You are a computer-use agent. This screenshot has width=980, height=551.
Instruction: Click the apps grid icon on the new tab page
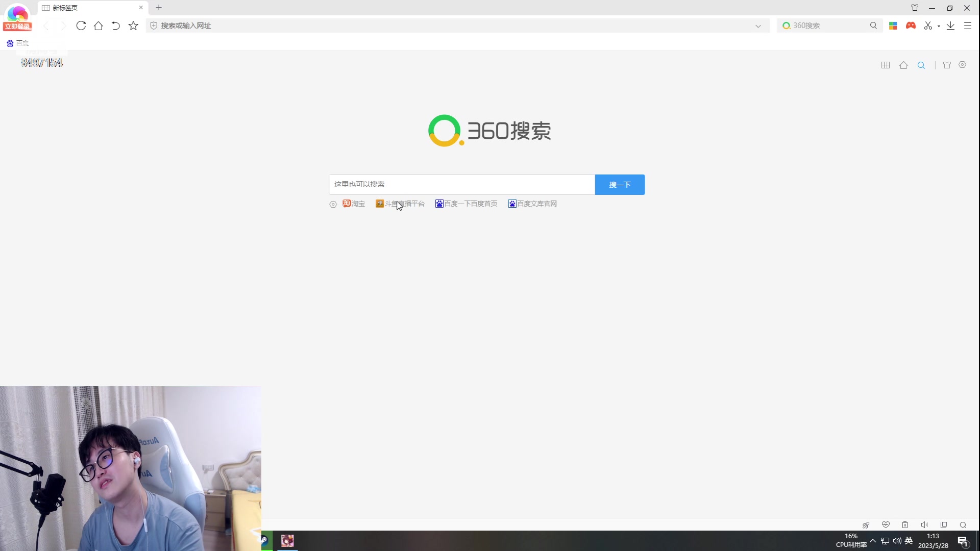[x=886, y=65]
